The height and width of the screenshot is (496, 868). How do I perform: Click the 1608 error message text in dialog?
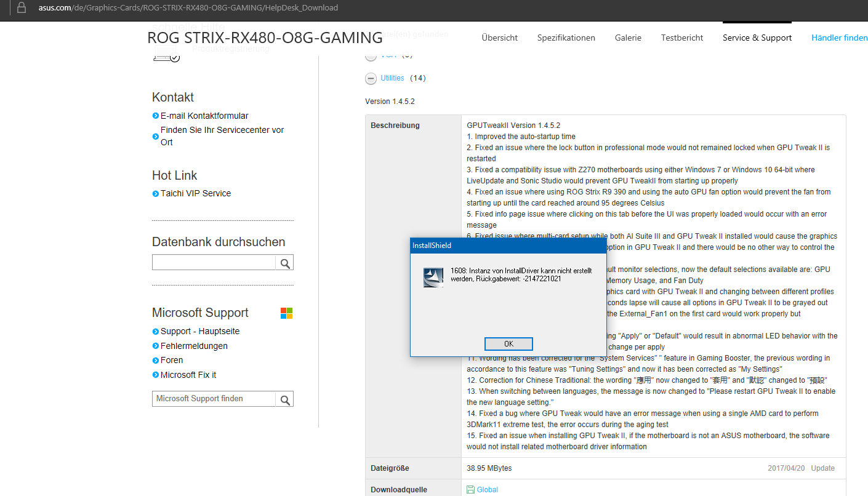[x=521, y=274]
